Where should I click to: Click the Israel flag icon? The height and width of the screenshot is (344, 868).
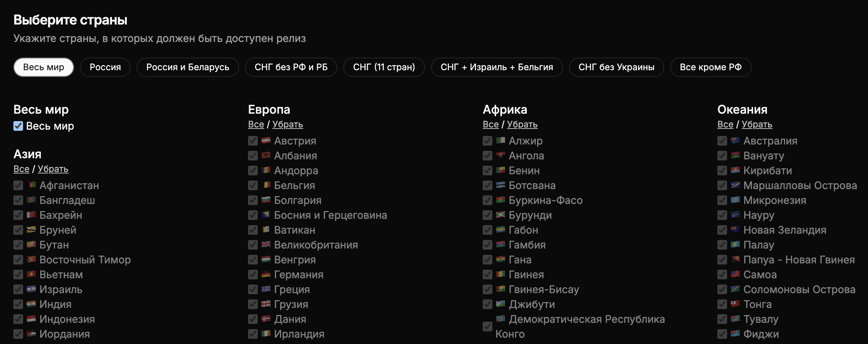coord(31,289)
